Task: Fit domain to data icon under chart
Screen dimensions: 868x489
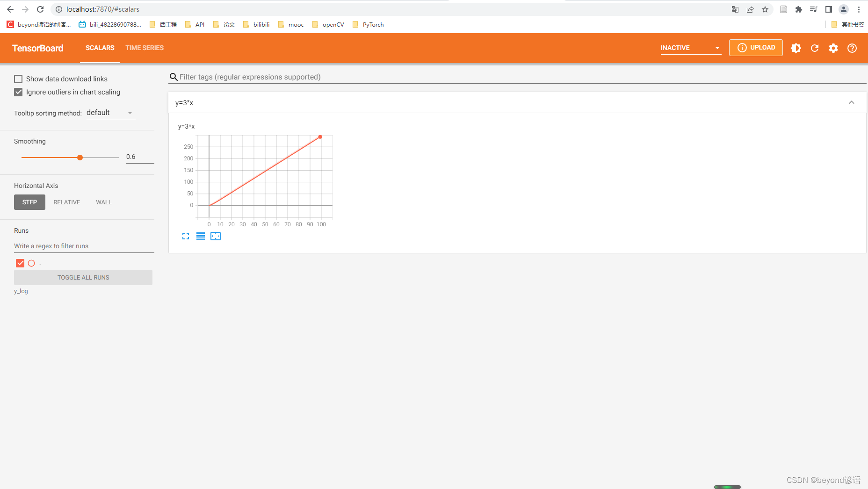Action: [x=216, y=236]
